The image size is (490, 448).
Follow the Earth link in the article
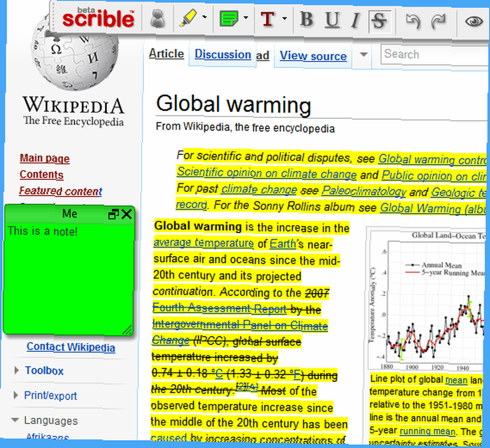tap(283, 243)
